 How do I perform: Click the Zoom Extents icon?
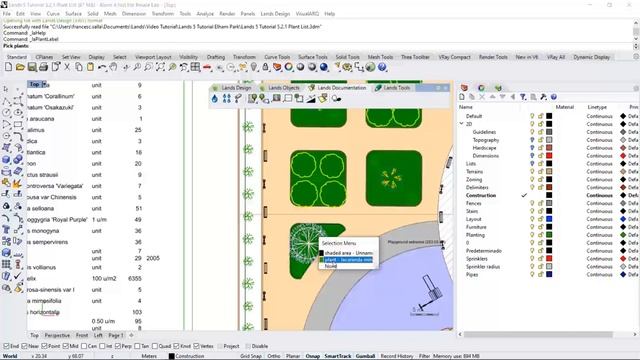(x=160, y=67)
